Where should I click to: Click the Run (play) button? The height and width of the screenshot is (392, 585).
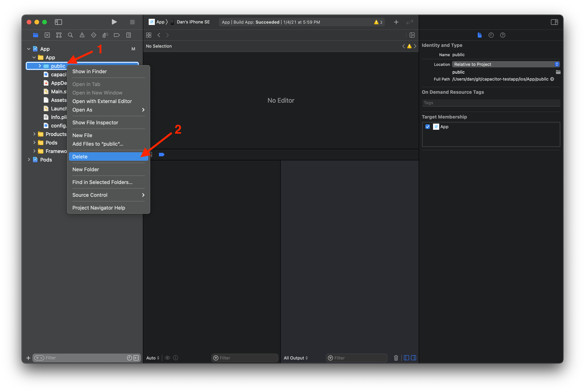(114, 22)
